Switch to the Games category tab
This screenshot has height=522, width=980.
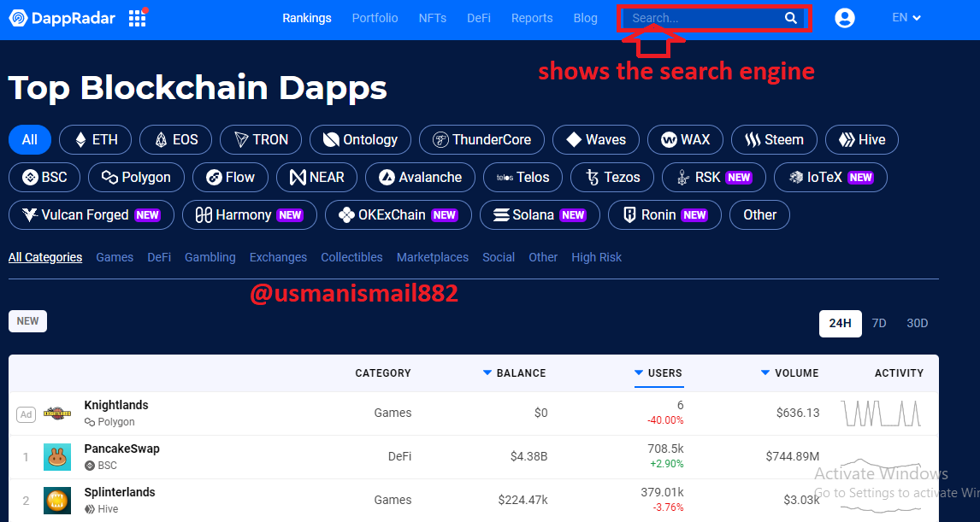point(115,257)
